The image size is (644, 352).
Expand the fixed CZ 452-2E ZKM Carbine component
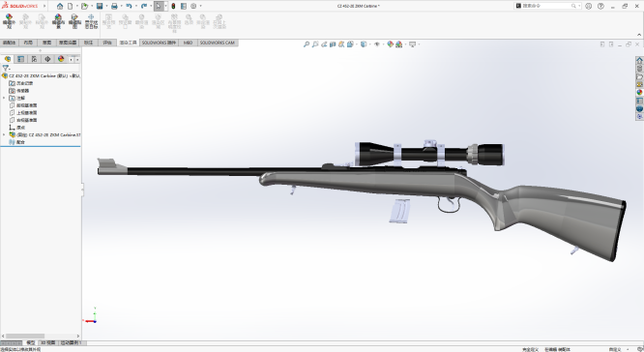tap(4, 134)
